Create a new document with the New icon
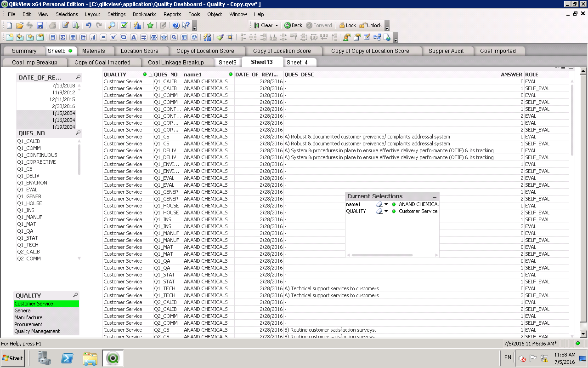This screenshot has width=588, height=368. (x=9, y=25)
